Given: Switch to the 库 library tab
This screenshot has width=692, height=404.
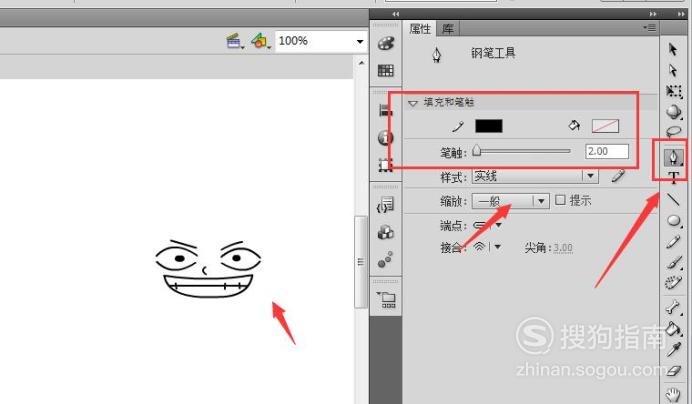Looking at the screenshot, I should click(x=448, y=29).
